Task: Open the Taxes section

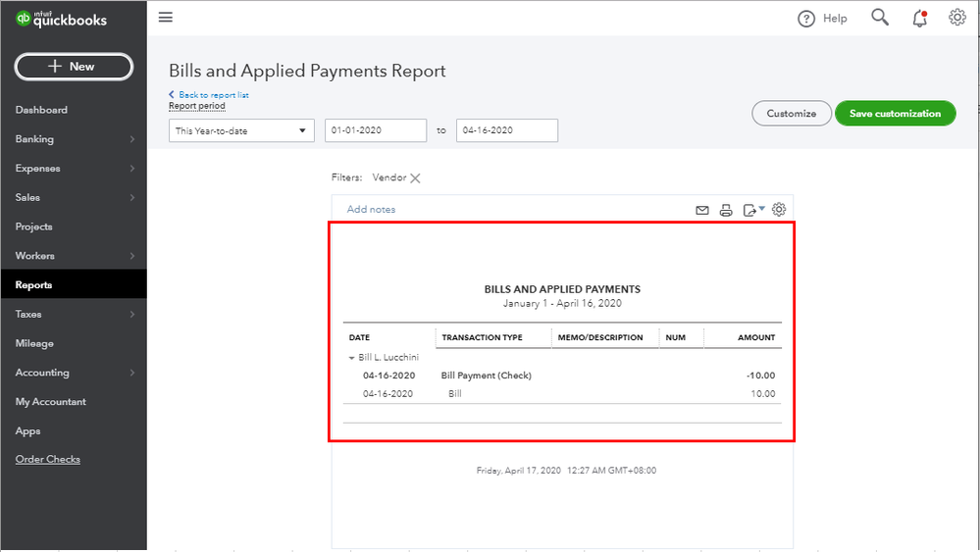Action: (x=28, y=314)
